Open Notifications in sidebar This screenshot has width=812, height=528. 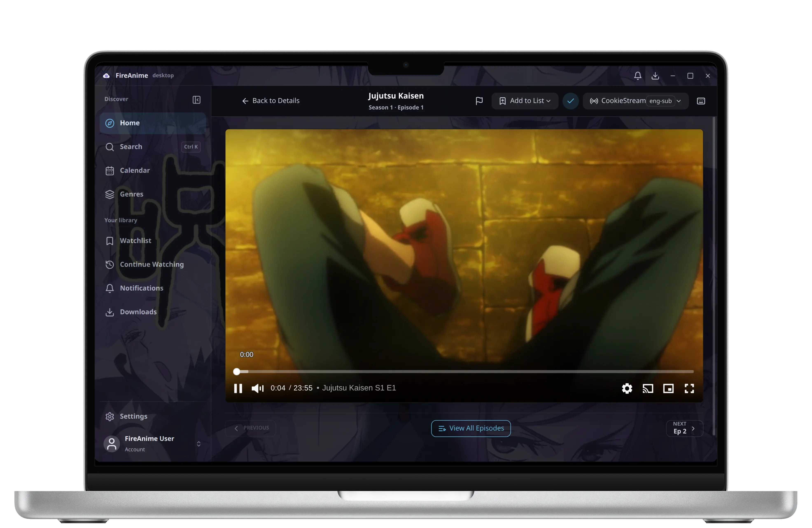pyautogui.click(x=153, y=288)
